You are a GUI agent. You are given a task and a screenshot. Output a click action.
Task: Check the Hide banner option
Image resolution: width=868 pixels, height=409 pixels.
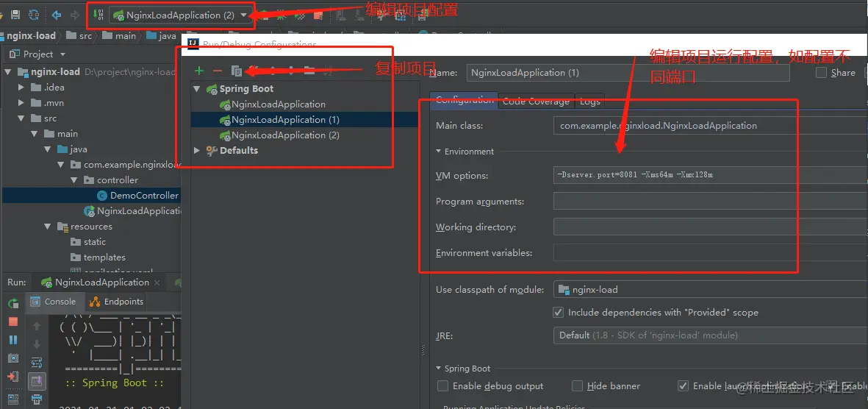coord(578,385)
